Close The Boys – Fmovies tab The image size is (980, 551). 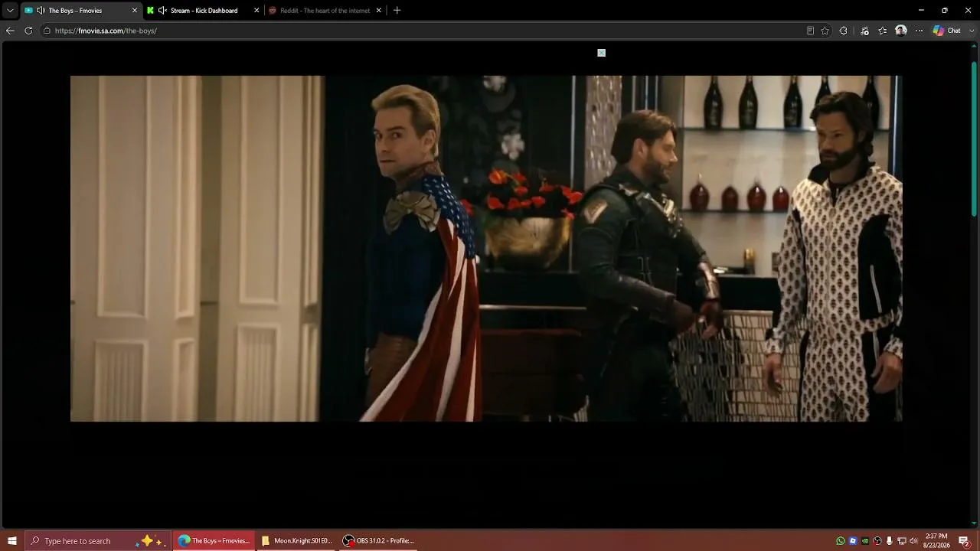[x=135, y=11]
